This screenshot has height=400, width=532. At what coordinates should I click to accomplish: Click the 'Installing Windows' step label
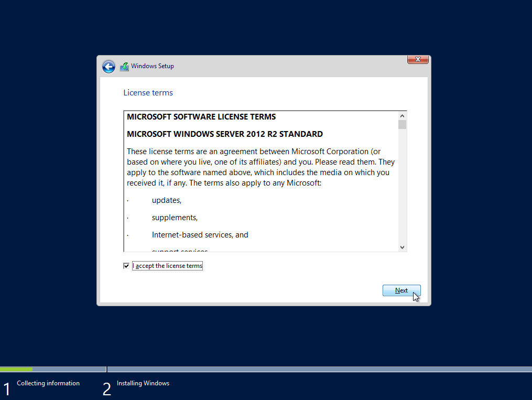coord(143,383)
